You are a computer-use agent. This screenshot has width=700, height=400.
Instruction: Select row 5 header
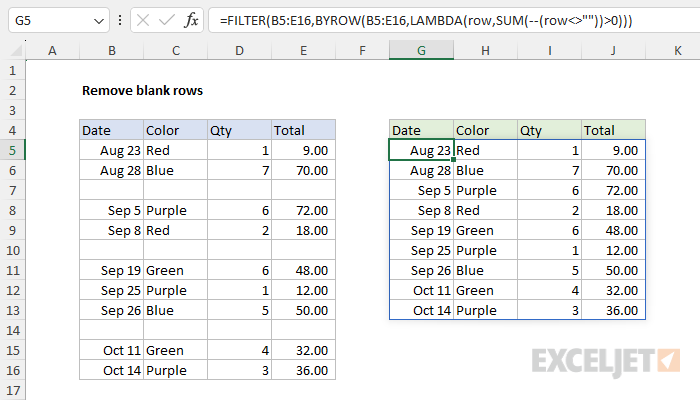[12, 150]
